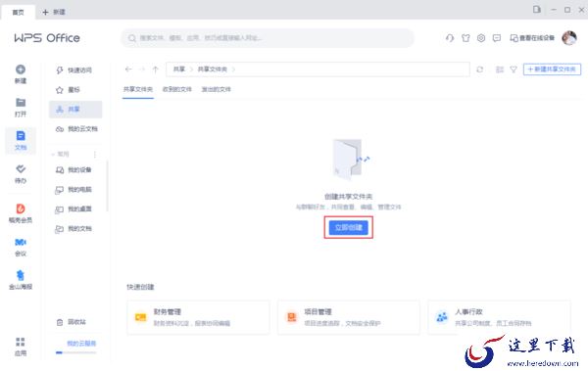Click the + 新建 tab at top
This screenshot has height=371, width=588.
[54, 12]
